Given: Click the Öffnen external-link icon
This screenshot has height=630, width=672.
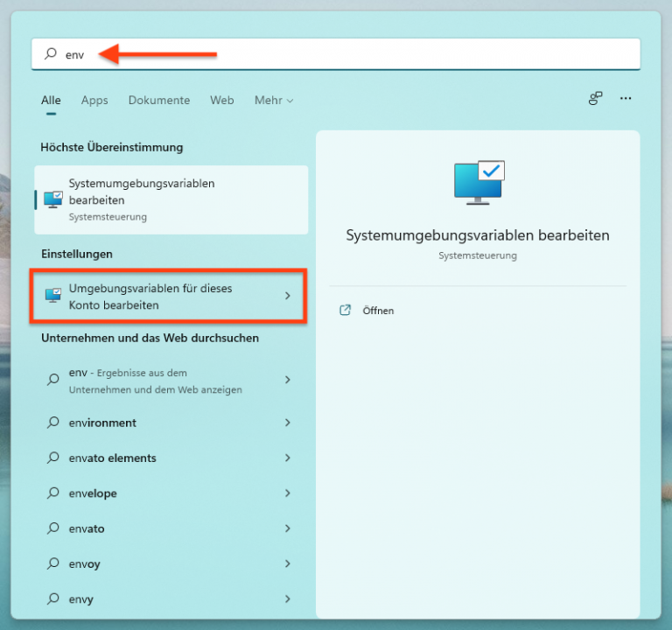Looking at the screenshot, I should (x=345, y=310).
